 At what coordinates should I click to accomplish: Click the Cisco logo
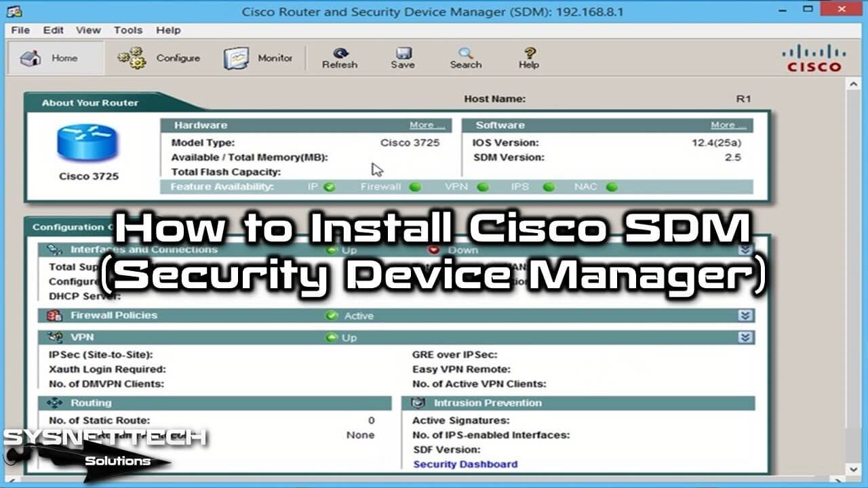814,58
